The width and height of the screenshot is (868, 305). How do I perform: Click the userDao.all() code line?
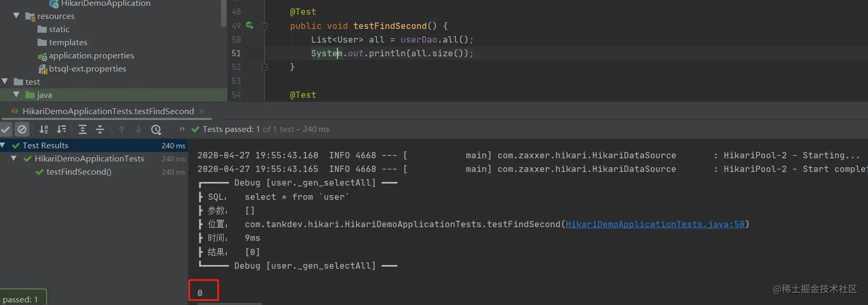coord(392,39)
